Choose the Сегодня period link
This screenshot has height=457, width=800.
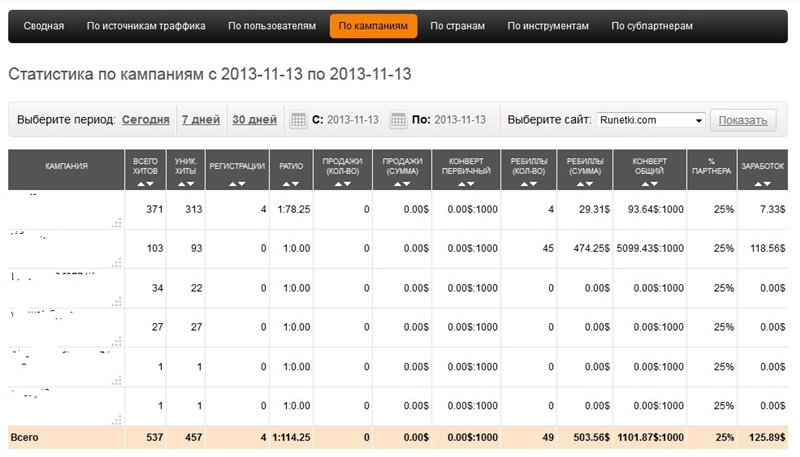tap(146, 120)
